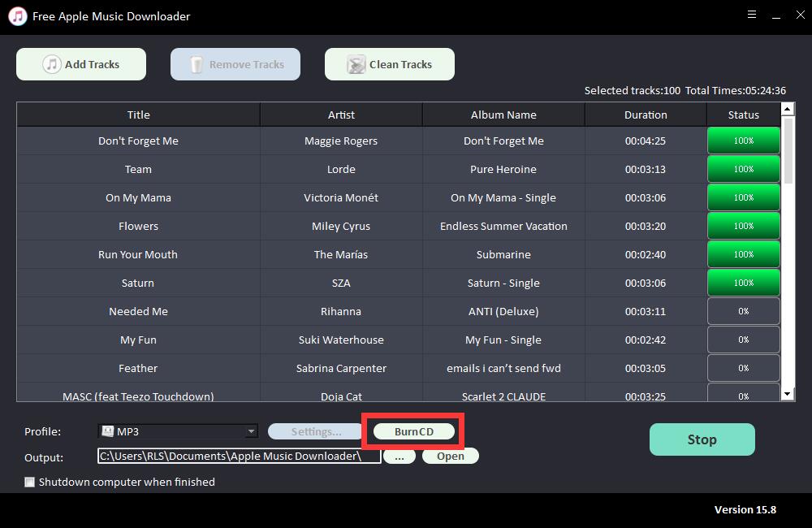Image resolution: width=812 pixels, height=528 pixels.
Task: Click album cell 'Endless Summer Vacation'
Action: pyautogui.click(x=503, y=227)
